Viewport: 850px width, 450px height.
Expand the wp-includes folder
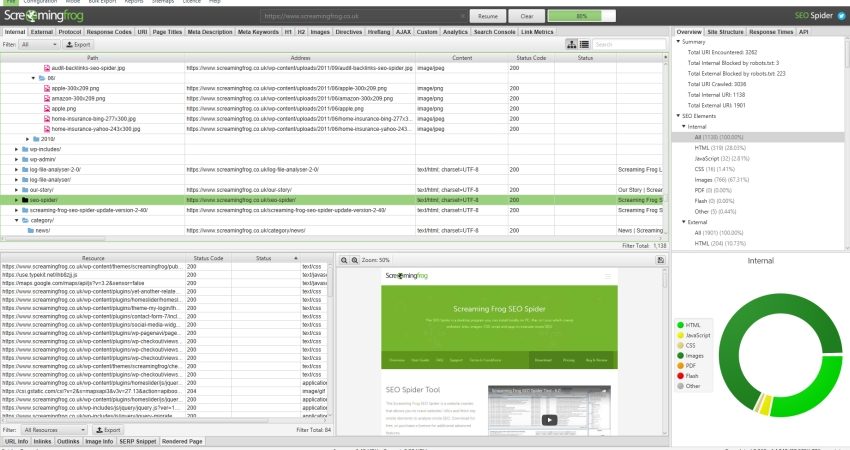tap(17, 149)
